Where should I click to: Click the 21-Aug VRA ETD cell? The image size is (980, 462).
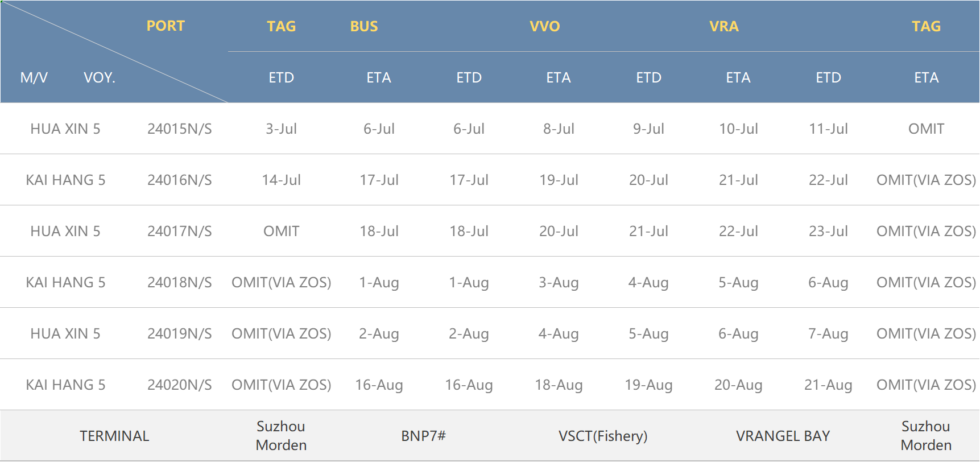[x=829, y=385]
